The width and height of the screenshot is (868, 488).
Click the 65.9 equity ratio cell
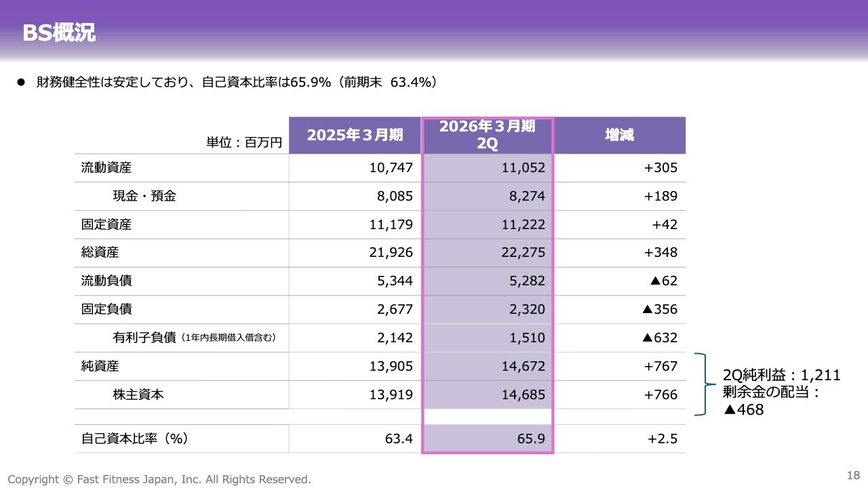coord(531,439)
